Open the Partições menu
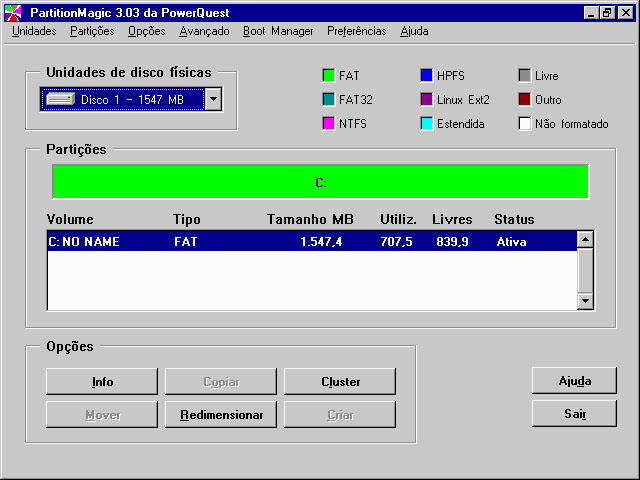640x480 pixels. point(92,31)
